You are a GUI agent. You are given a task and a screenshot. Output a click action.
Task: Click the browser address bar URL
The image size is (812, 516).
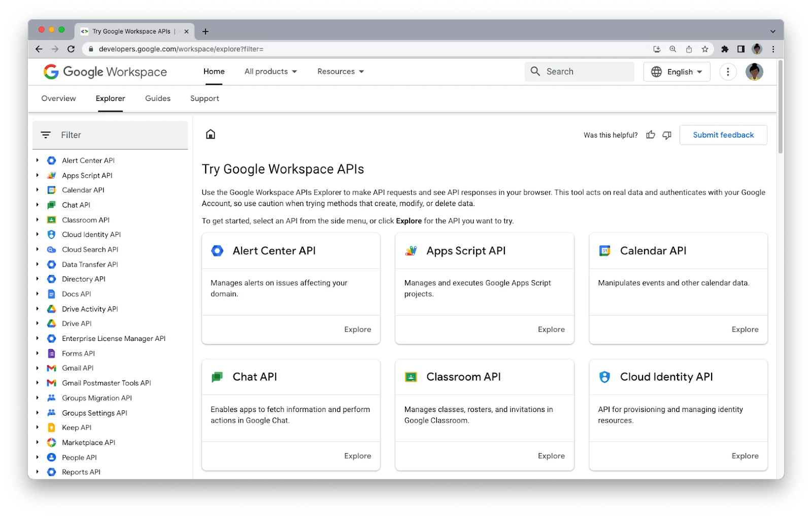(181, 49)
